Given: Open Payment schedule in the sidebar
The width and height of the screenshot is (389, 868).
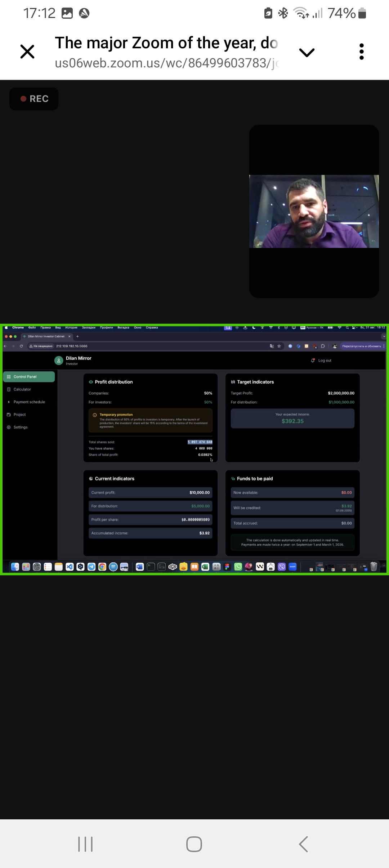Looking at the screenshot, I should (29, 402).
